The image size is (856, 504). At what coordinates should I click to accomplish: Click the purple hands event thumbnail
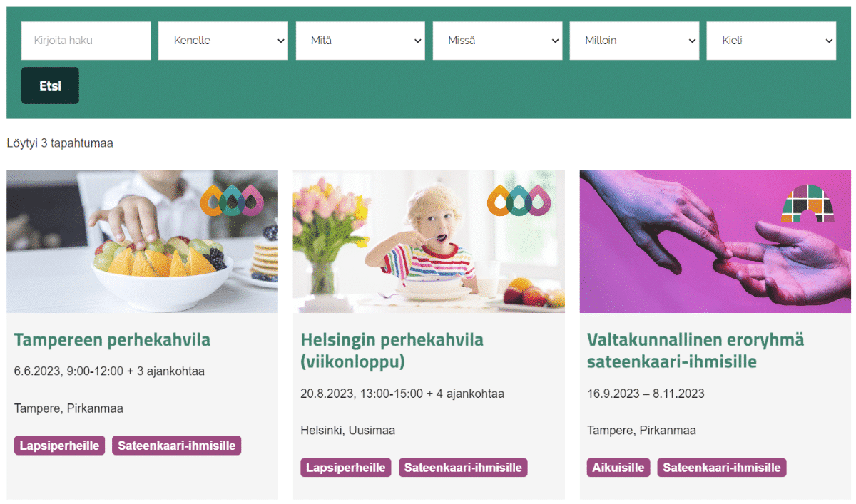point(715,242)
